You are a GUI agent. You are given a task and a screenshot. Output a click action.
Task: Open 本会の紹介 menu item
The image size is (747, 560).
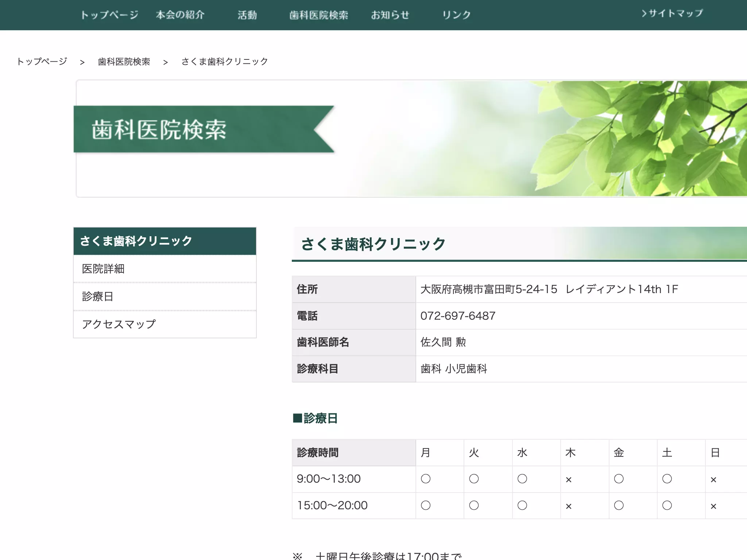pyautogui.click(x=180, y=15)
